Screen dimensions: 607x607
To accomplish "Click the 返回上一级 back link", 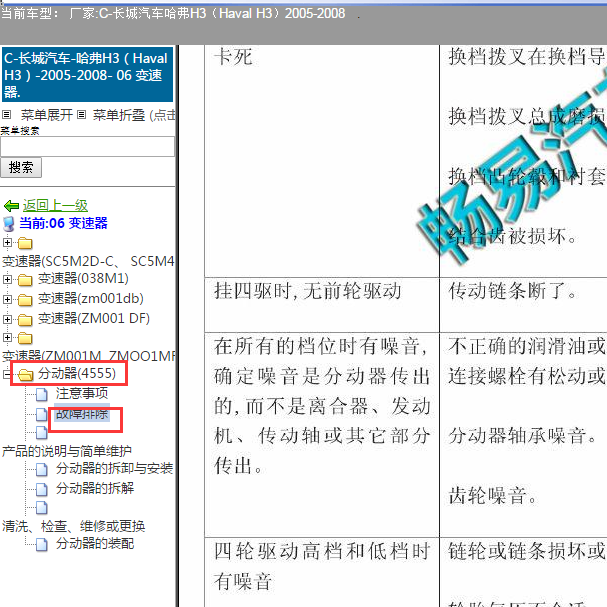I will pos(55,205).
